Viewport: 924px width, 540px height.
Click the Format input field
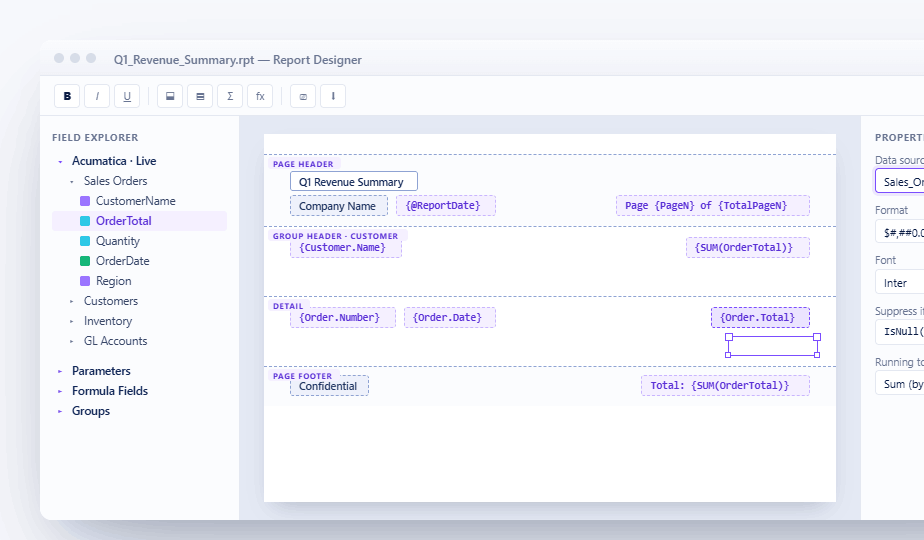899,232
